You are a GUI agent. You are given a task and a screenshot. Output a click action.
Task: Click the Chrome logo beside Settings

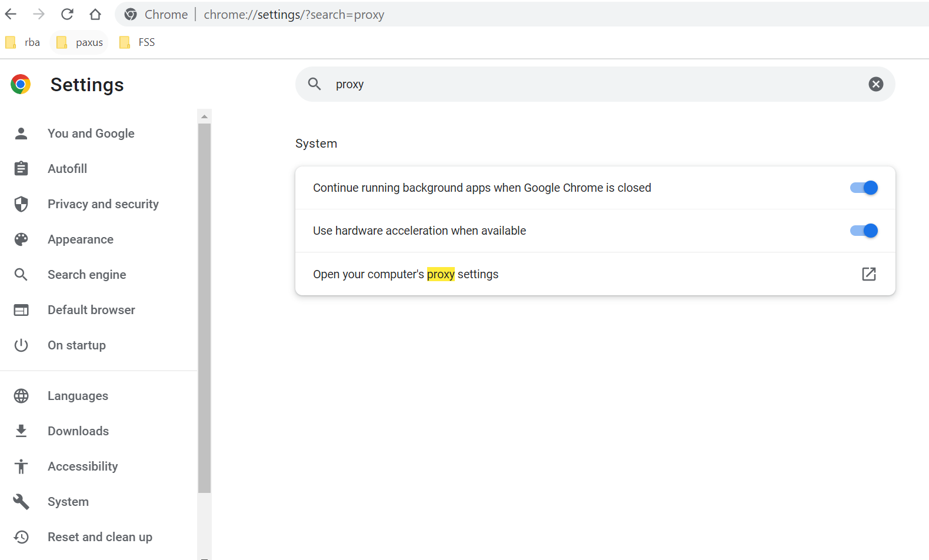[21, 85]
